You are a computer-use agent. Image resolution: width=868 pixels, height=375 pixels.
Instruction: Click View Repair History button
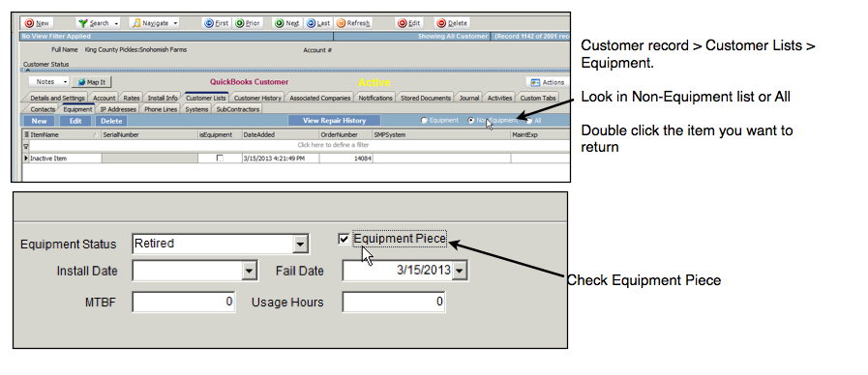(x=335, y=120)
